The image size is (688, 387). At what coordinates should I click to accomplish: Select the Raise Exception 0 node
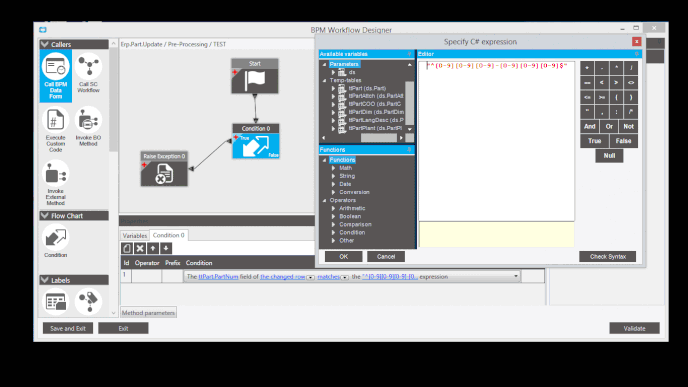[164, 169]
